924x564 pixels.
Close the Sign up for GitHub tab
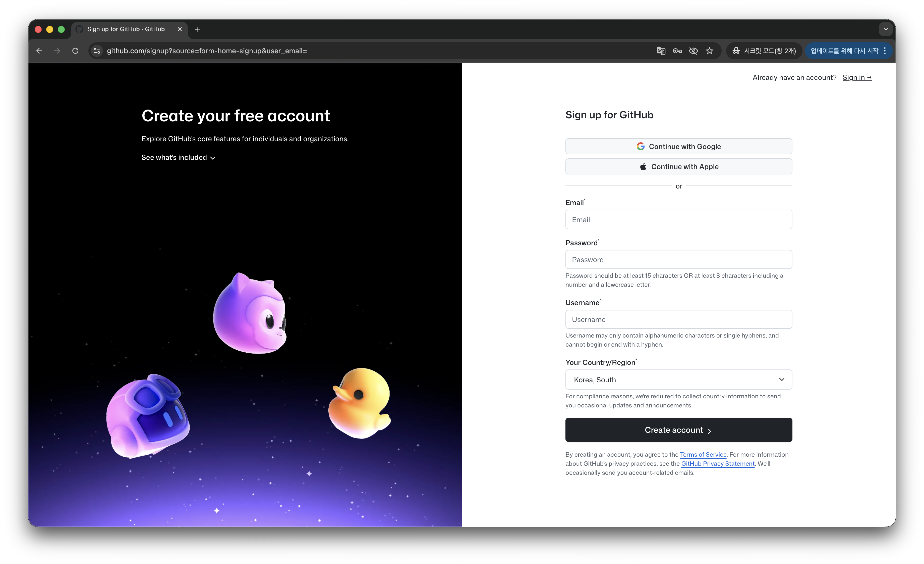pyautogui.click(x=180, y=29)
